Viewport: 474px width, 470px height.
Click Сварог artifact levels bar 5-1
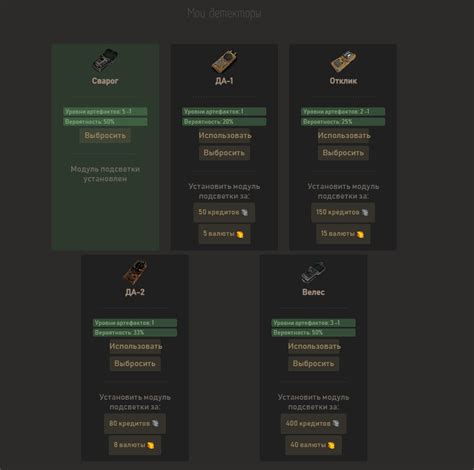coord(105,112)
